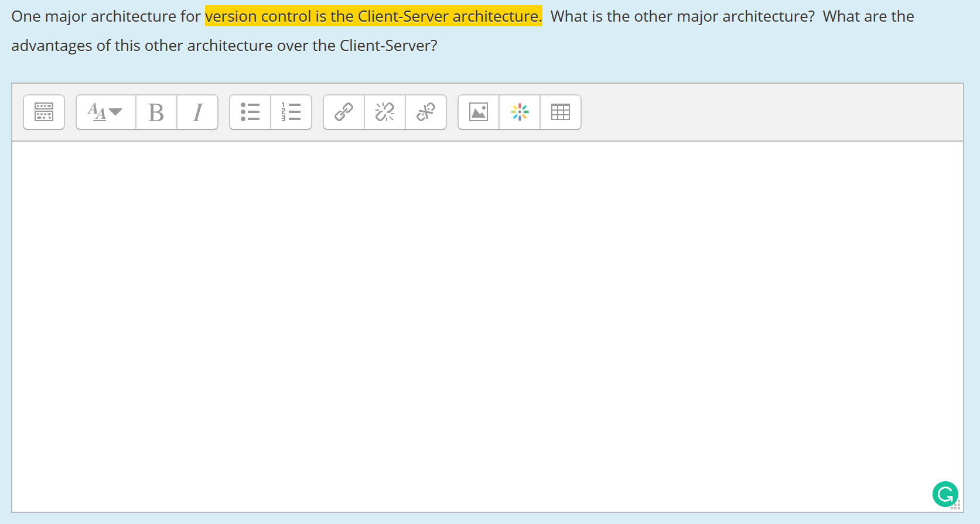The image size is (980, 524).
Task: Insert a table
Action: tap(561, 112)
